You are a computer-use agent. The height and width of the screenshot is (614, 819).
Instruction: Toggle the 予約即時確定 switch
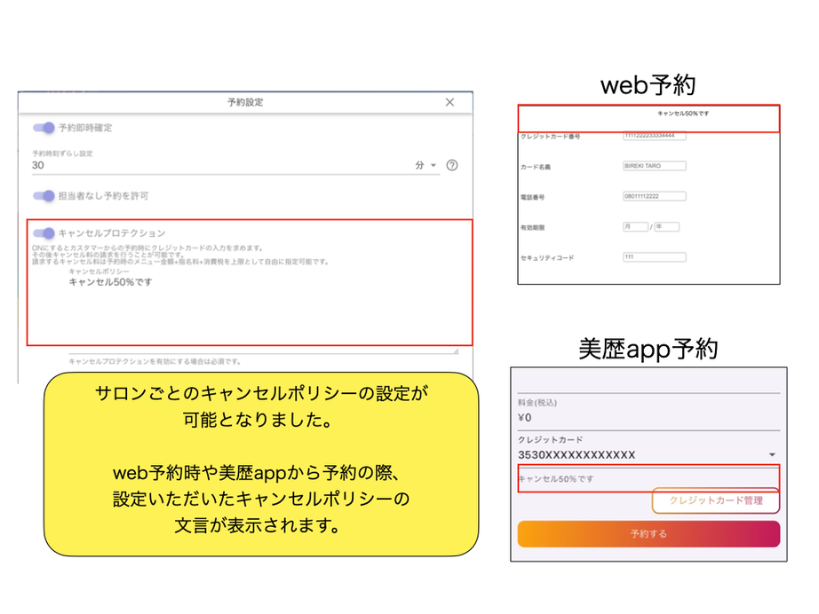(x=44, y=127)
